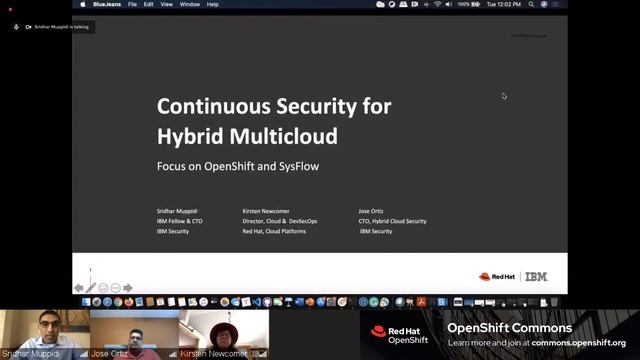Image resolution: width=640 pixels, height=360 pixels.
Task: Click the OpenShift Commons heading
Action: pyautogui.click(x=509, y=328)
